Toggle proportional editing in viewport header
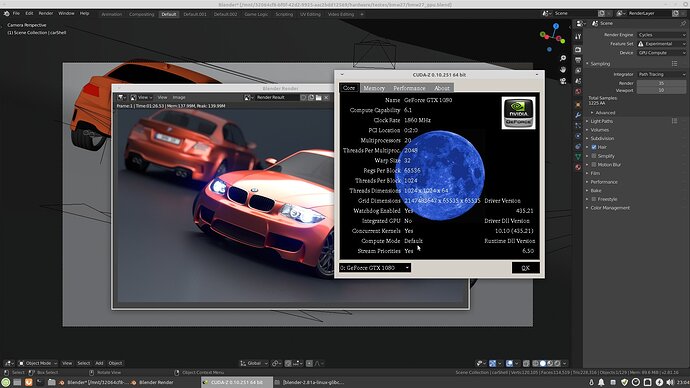Viewport: 690px width, 388px height. [x=309, y=363]
